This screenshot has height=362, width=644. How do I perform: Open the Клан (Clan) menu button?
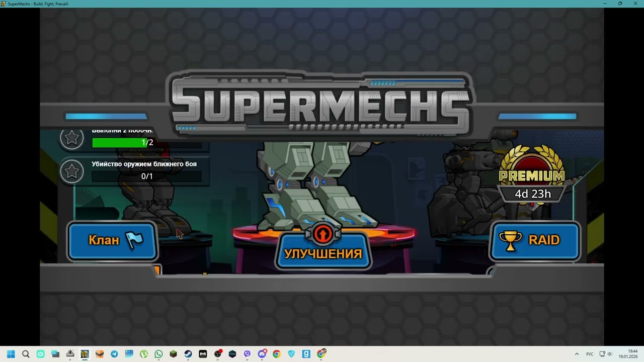tap(113, 241)
